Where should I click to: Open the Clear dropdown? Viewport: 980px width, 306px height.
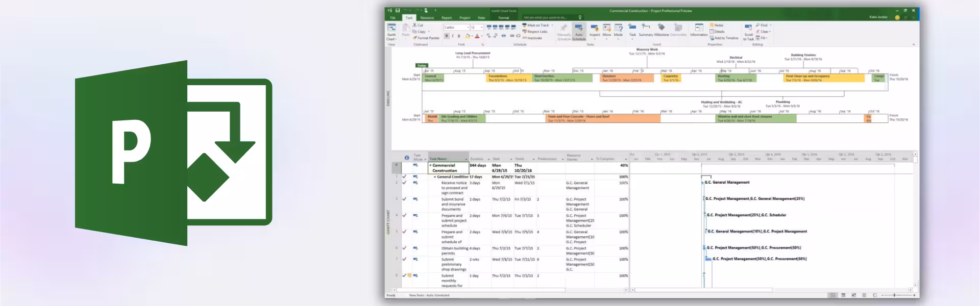click(770, 32)
